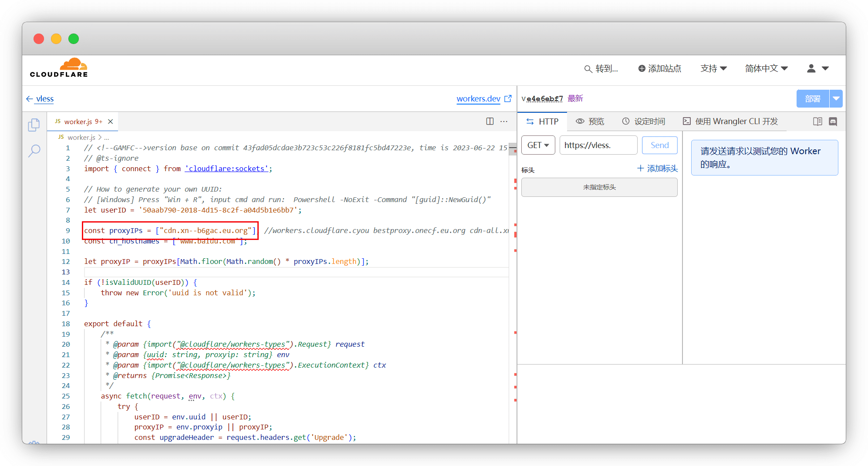Click the macOS green maximize button
The image size is (868, 466).
(74, 39)
